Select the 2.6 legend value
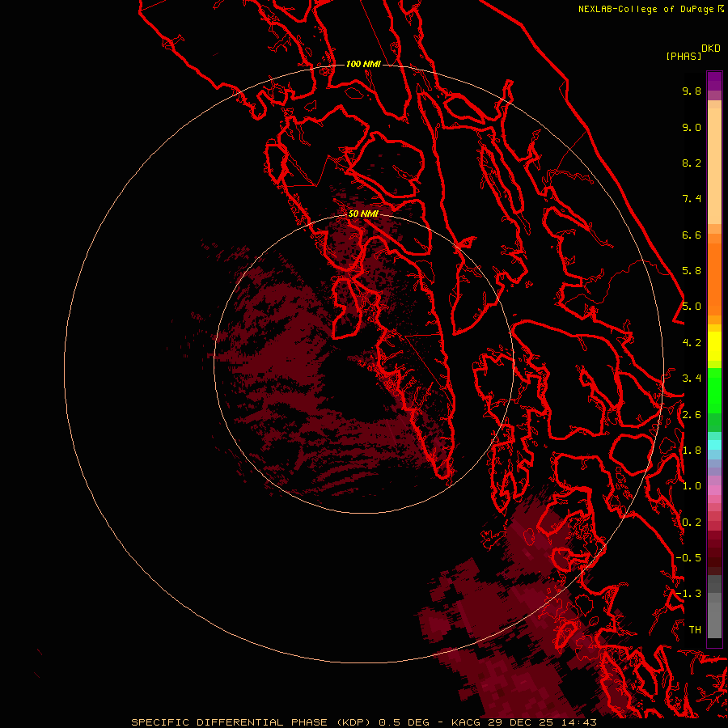Viewport: 728px width, 728px height. tap(692, 415)
